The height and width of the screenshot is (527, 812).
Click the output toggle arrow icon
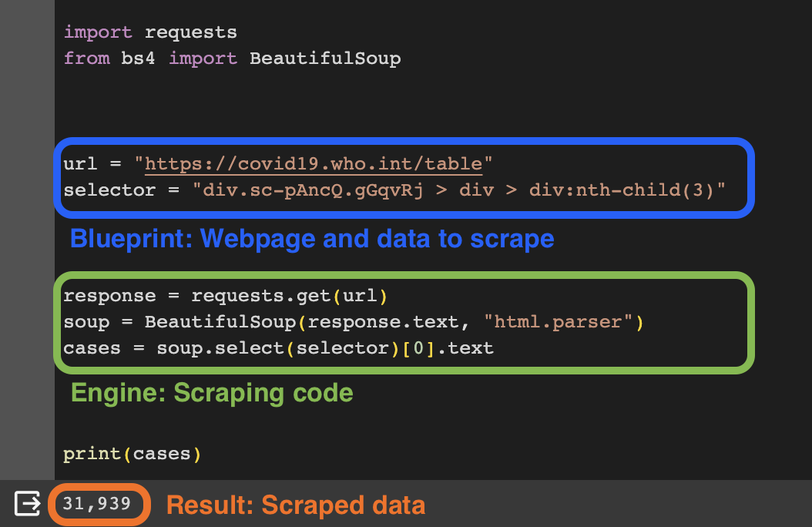pyautogui.click(x=28, y=504)
